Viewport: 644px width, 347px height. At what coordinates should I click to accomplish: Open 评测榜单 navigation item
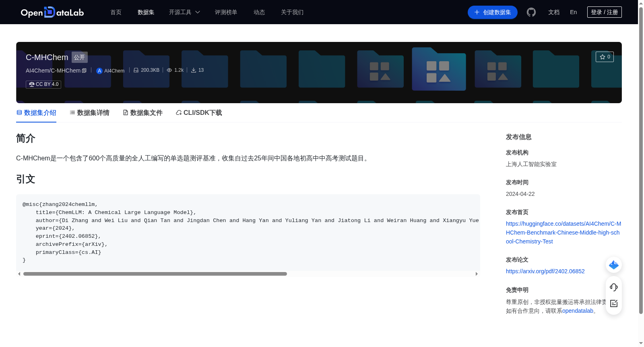[226, 12]
